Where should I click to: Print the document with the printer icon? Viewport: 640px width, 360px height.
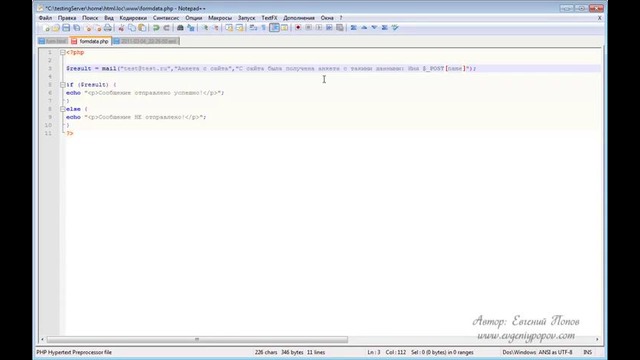(x=107, y=28)
